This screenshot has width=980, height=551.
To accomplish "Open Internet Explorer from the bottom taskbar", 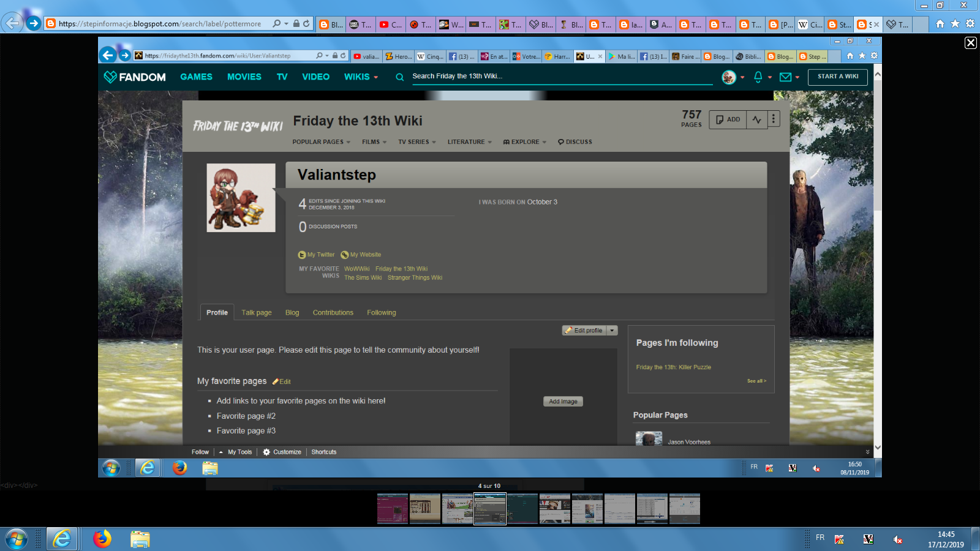I will [62, 539].
